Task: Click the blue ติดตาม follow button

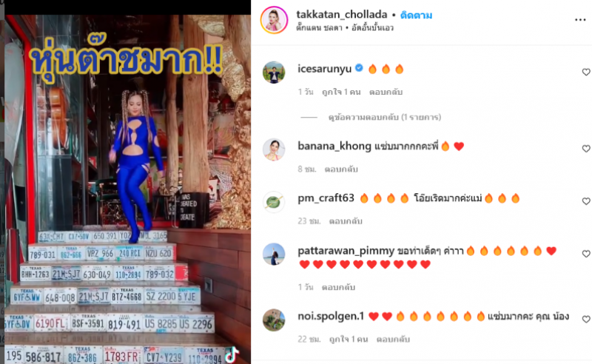Action: pyautogui.click(x=416, y=15)
